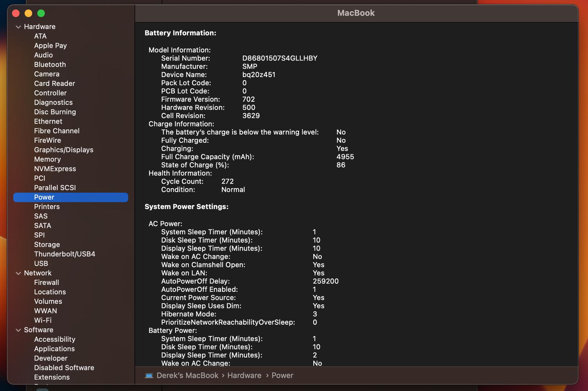Select WWAN under Network
The width and height of the screenshot is (588, 391).
[46, 311]
